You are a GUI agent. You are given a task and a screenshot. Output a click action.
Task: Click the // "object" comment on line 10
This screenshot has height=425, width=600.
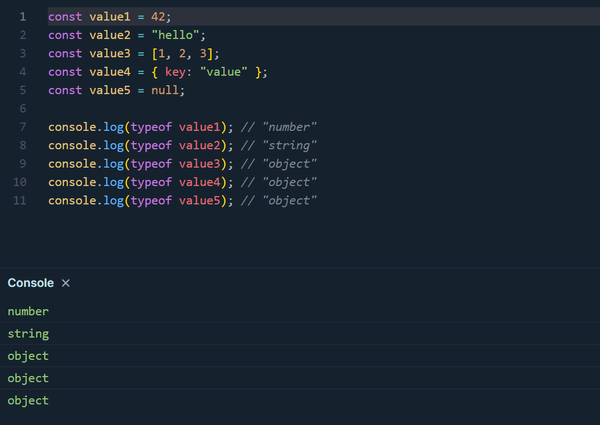pyautogui.click(x=279, y=182)
